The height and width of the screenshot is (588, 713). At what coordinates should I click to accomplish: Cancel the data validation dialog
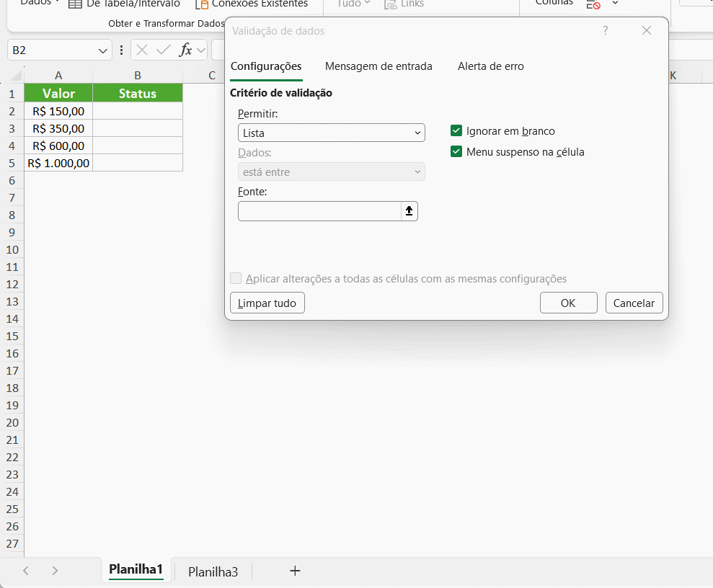634,303
